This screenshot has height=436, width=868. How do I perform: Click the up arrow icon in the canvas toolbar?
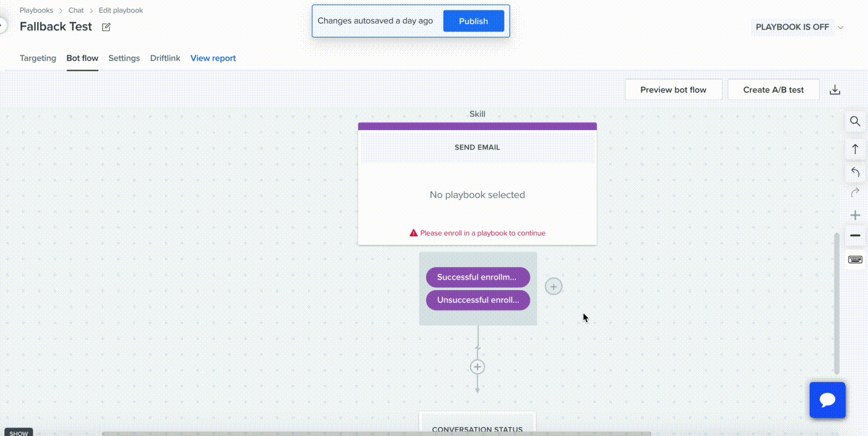point(855,149)
